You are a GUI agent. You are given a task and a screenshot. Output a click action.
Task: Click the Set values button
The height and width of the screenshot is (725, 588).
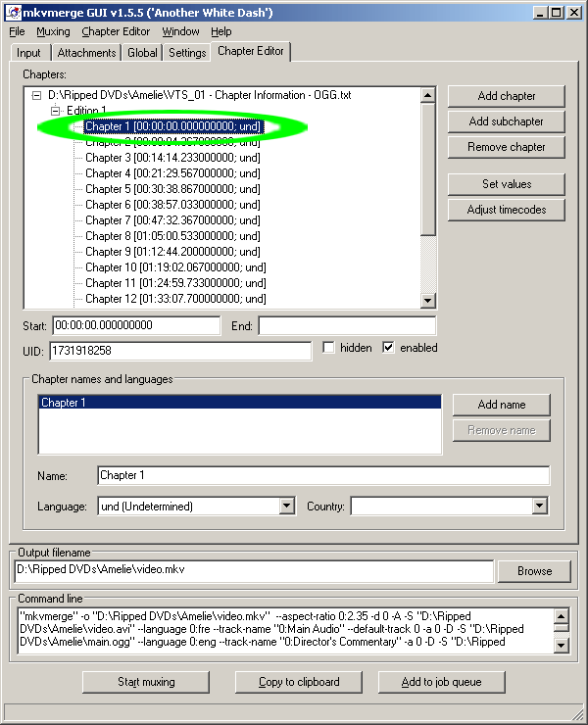[507, 184]
